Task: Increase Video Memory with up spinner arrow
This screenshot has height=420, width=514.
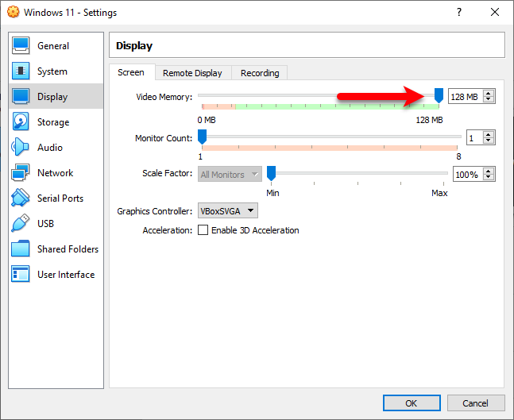Action: (489, 93)
